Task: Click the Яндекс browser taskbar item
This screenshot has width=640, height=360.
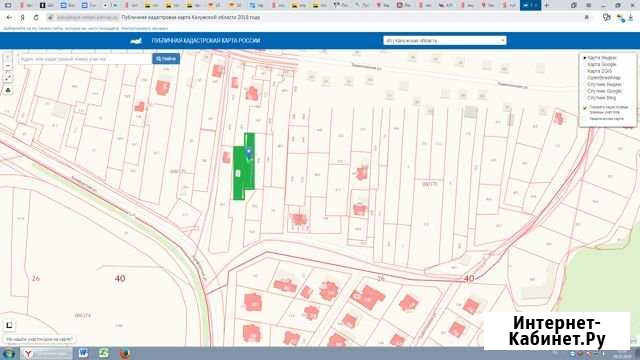Action: point(47,353)
